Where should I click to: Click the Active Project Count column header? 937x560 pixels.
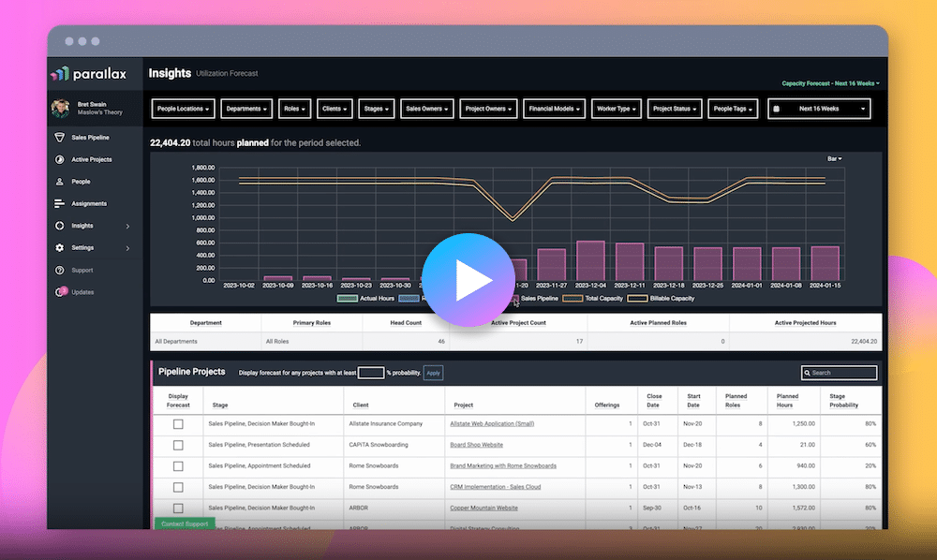[518, 323]
